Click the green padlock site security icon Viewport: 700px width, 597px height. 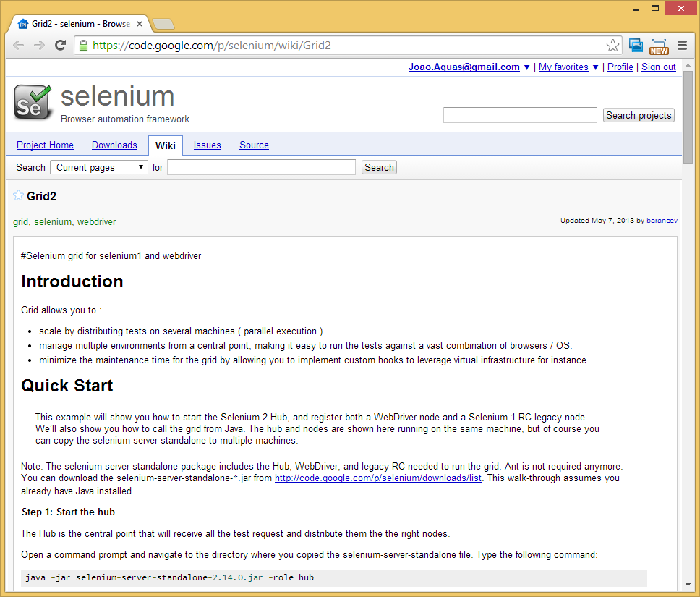83,45
